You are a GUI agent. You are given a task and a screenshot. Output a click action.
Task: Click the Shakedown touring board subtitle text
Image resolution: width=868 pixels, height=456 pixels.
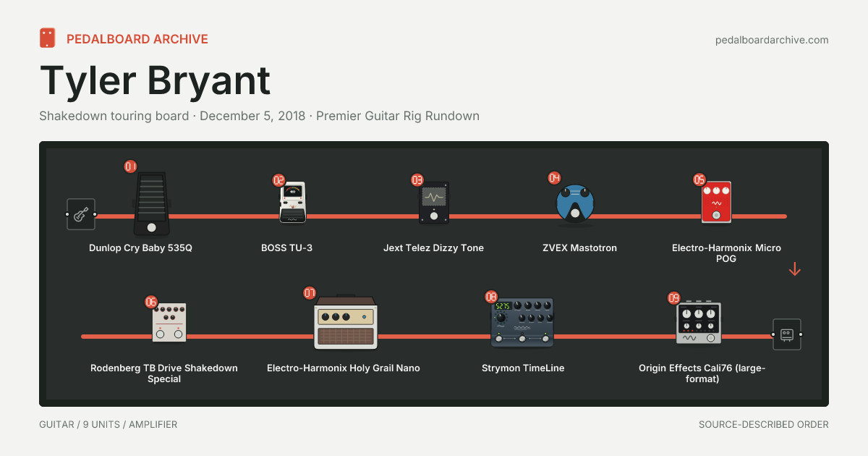(x=260, y=116)
